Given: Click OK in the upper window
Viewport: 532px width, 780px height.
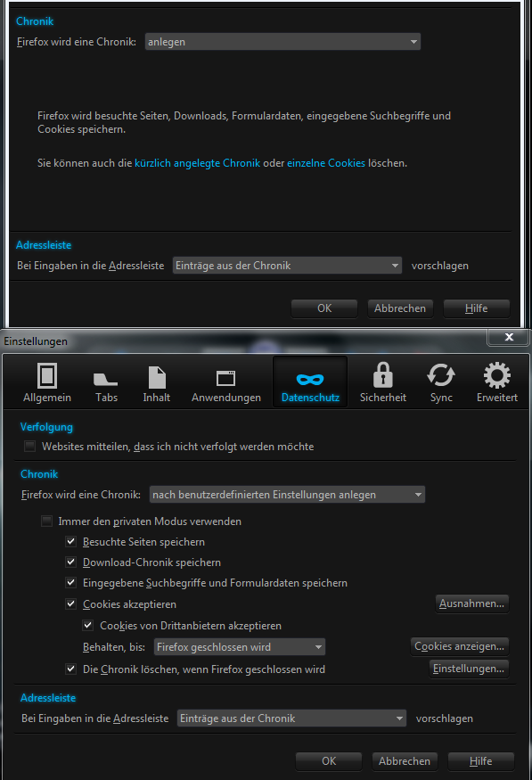Looking at the screenshot, I should (324, 308).
